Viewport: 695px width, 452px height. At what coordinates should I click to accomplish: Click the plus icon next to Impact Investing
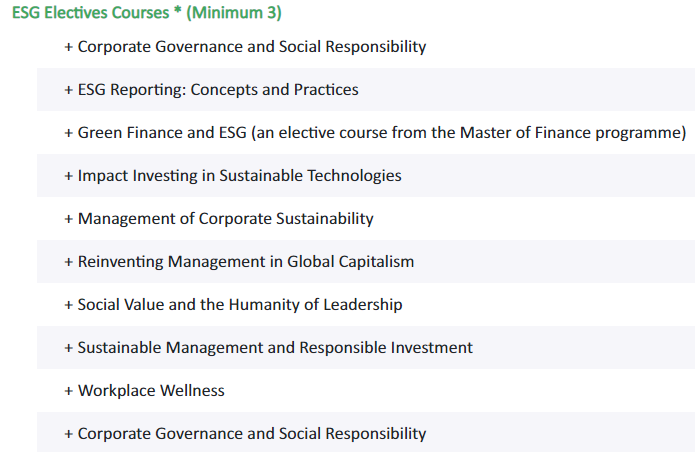coord(68,176)
